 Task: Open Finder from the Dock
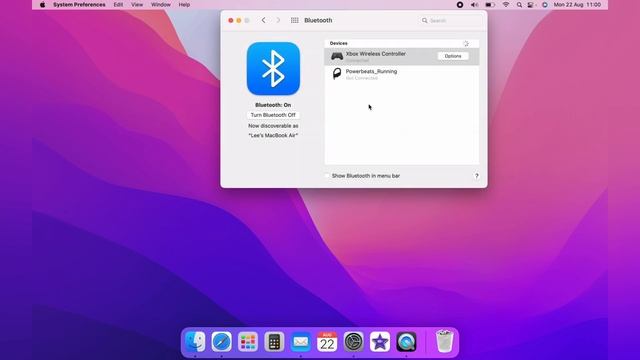coord(195,342)
